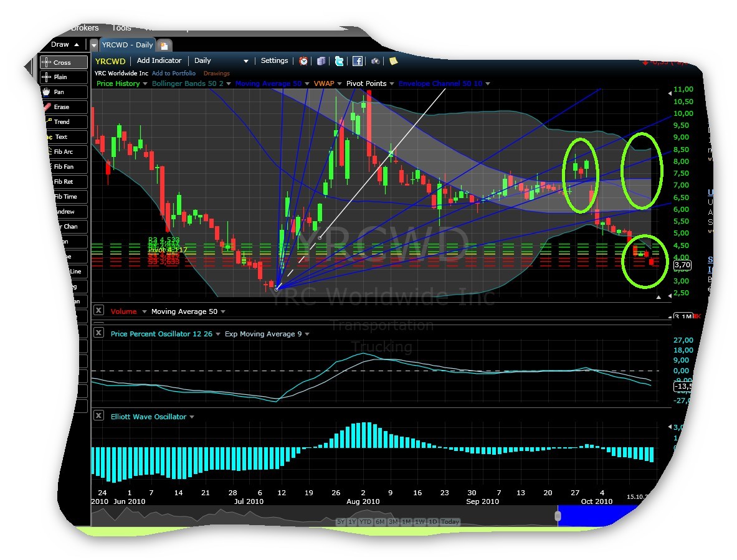Click the Add to Portfolio link
The image size is (737, 560).
pyautogui.click(x=173, y=74)
